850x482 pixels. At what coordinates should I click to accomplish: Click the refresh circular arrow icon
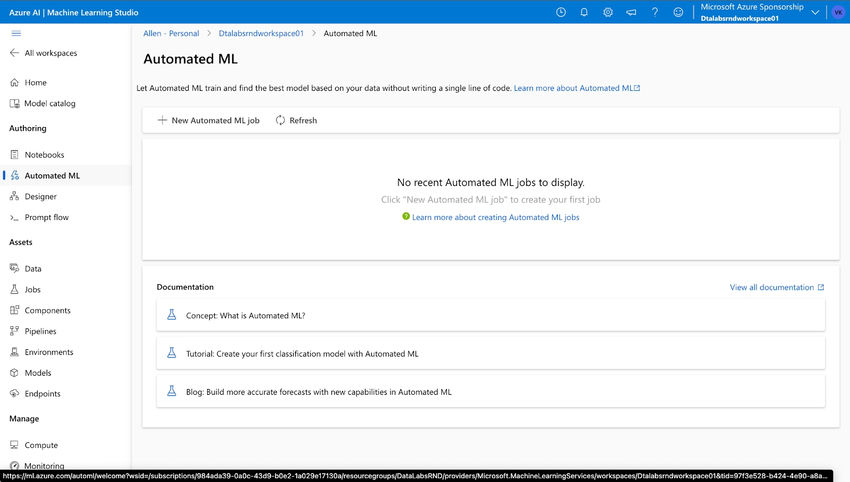click(x=280, y=120)
